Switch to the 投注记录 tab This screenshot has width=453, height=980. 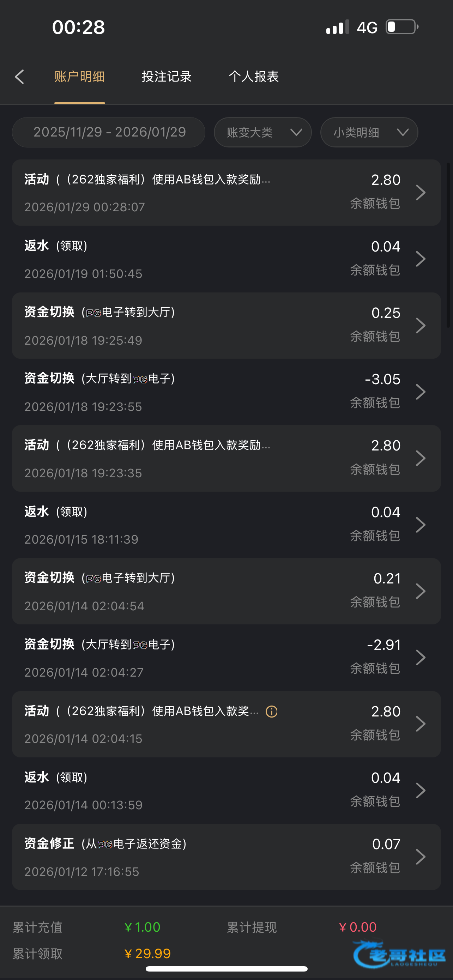(x=167, y=77)
